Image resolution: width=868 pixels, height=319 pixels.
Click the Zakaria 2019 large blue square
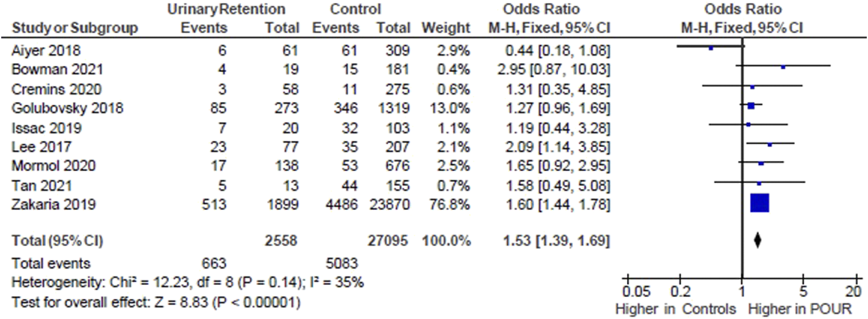pyautogui.click(x=760, y=203)
